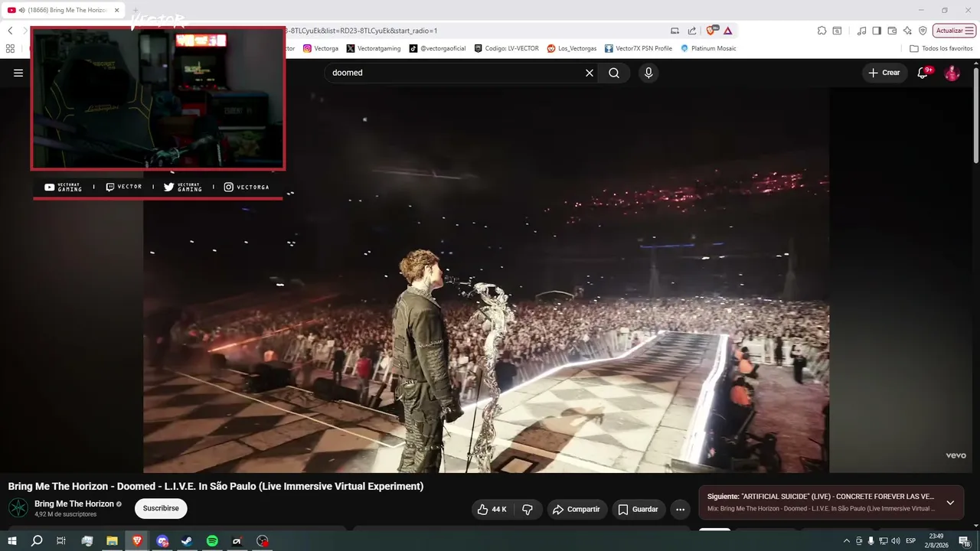Expand the Siguiente playlist panel chevron
Image resolution: width=980 pixels, height=551 pixels.
950,503
